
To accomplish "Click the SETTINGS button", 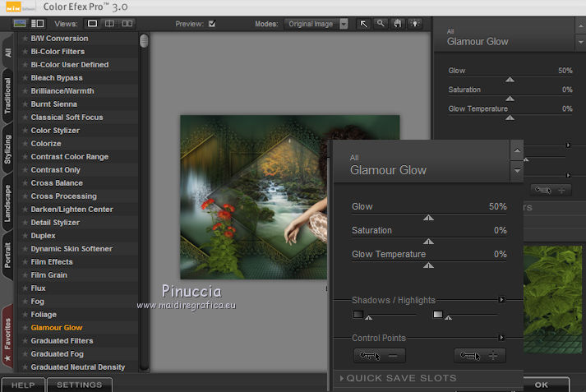I will [80, 385].
